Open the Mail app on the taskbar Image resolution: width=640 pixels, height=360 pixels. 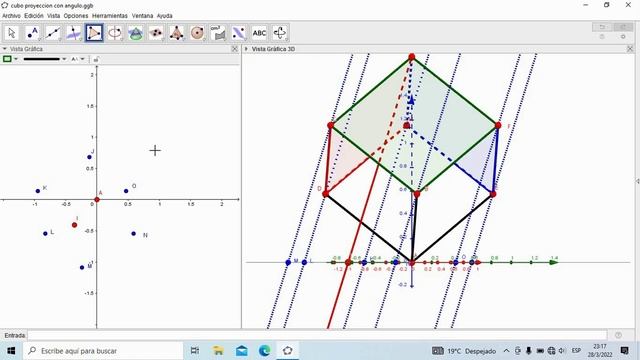[242, 351]
